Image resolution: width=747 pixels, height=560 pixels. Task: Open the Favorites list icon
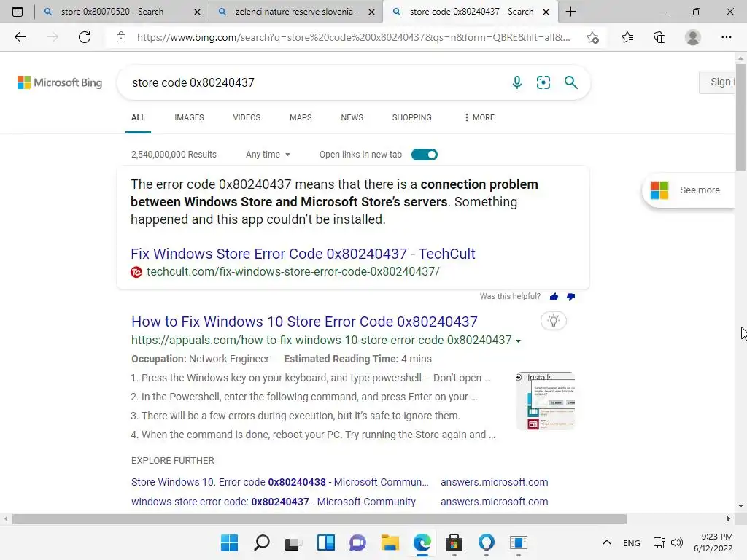click(x=627, y=37)
